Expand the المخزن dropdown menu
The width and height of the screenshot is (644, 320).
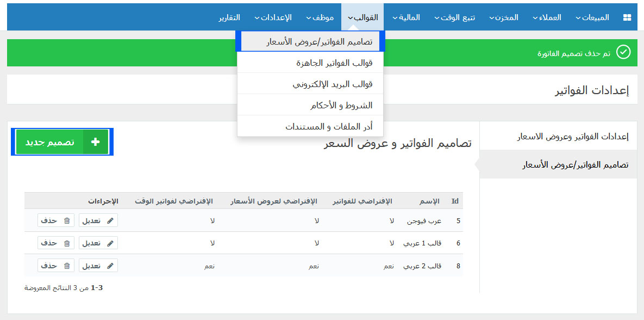tap(504, 17)
